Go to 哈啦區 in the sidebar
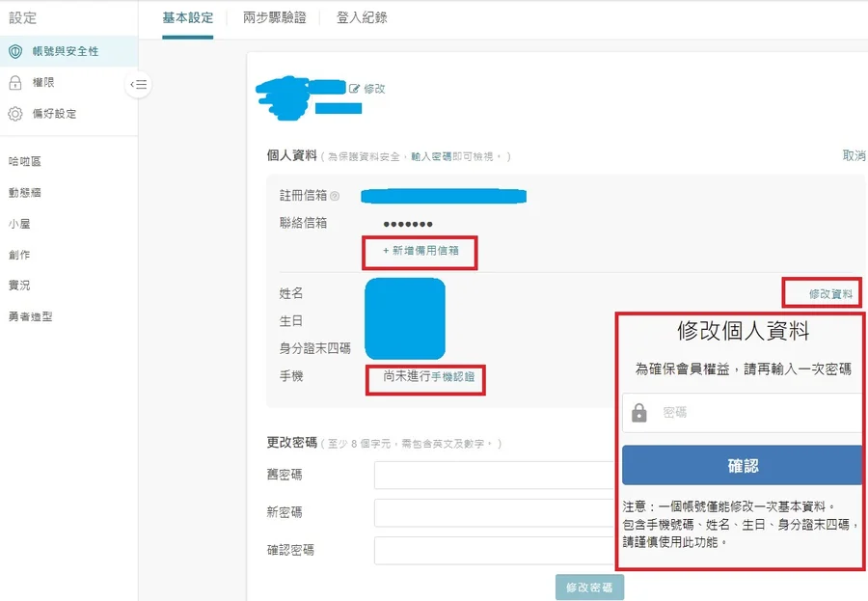The height and width of the screenshot is (601, 868). coord(25,162)
